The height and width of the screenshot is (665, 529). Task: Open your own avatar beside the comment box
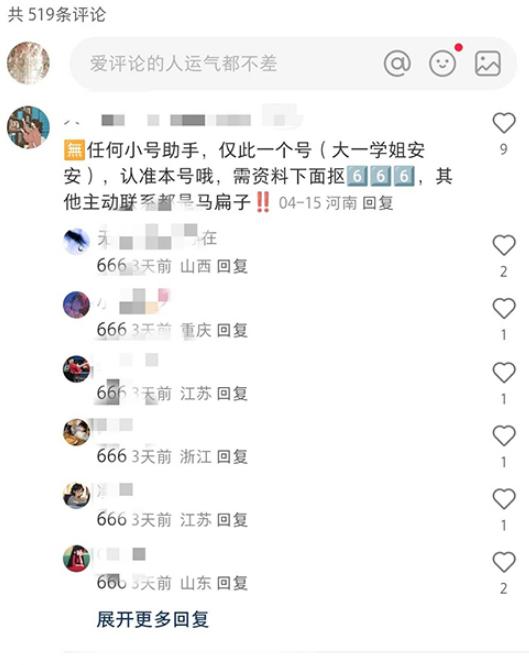(x=28, y=63)
